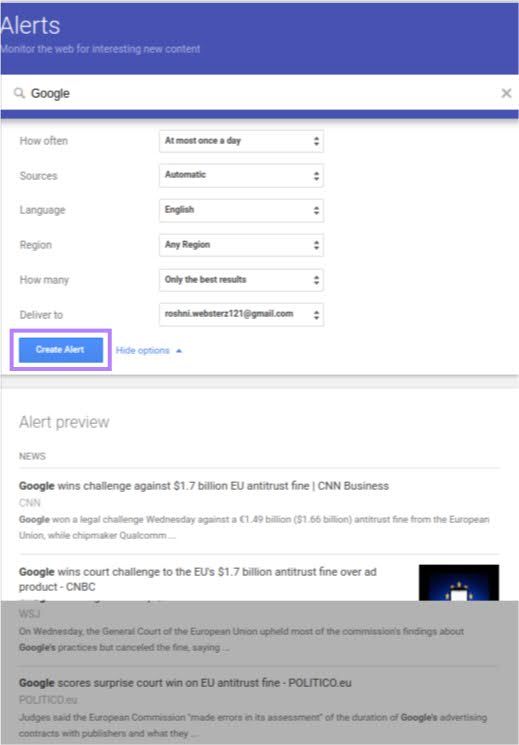The image size is (519, 745).
Task: Clear the Google search query
Action: (506, 93)
